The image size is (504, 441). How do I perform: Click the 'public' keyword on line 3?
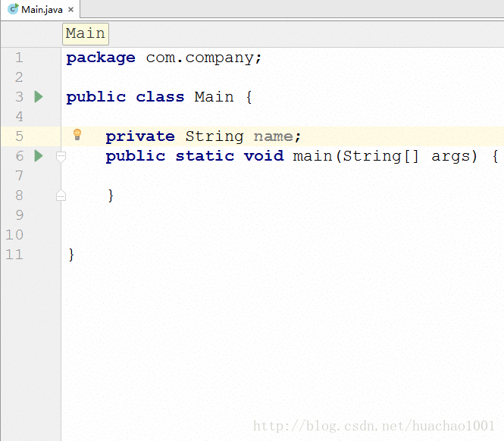tap(95, 97)
